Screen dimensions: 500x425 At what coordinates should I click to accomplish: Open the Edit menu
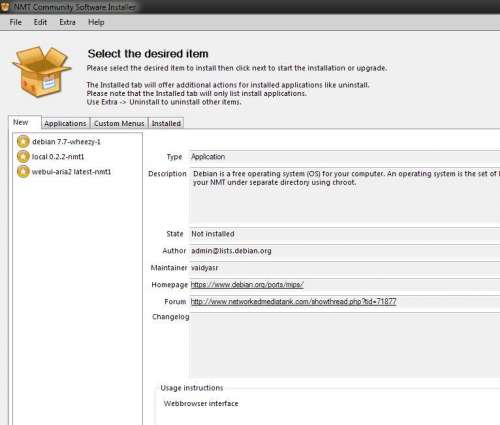40,22
